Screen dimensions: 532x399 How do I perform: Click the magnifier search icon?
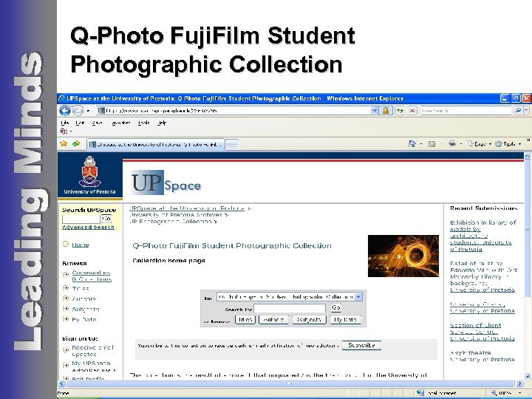tap(518, 111)
